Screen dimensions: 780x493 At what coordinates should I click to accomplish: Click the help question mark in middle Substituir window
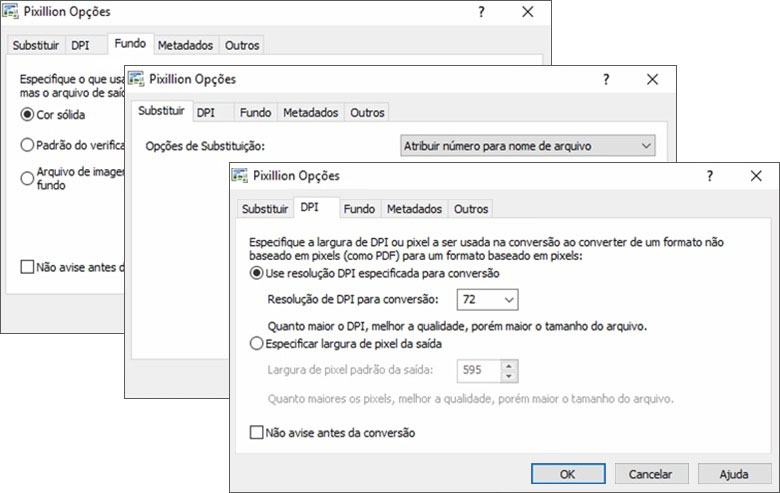click(x=605, y=79)
